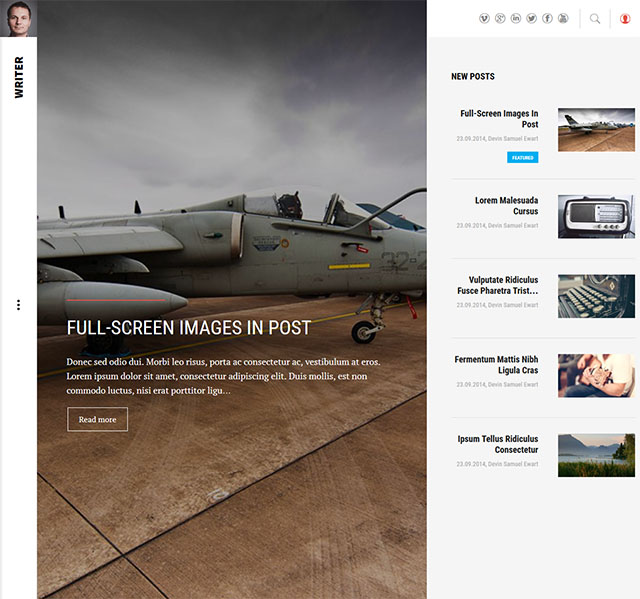This screenshot has width=640, height=599.
Task: Click the guitar player thumbnail
Action: pyautogui.click(x=596, y=376)
